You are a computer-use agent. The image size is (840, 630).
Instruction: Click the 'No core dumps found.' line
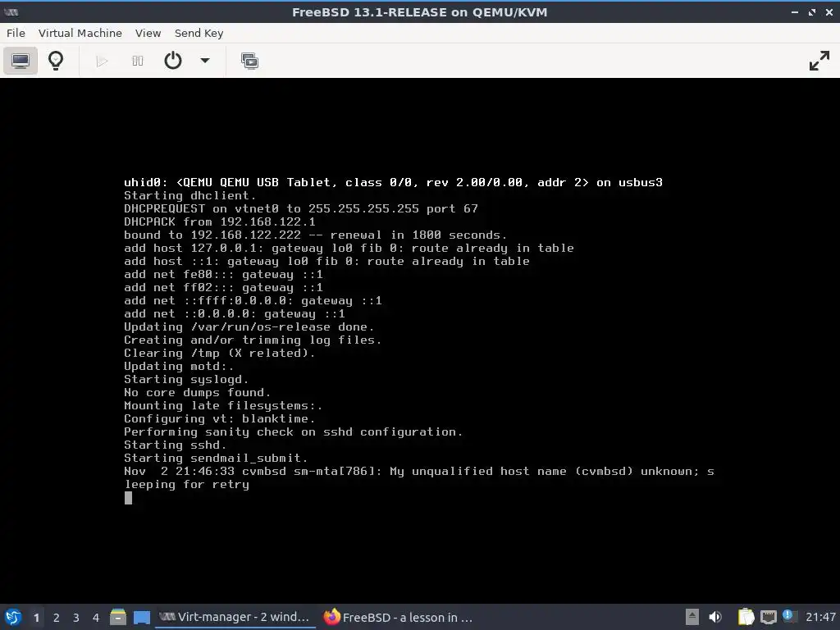(197, 393)
